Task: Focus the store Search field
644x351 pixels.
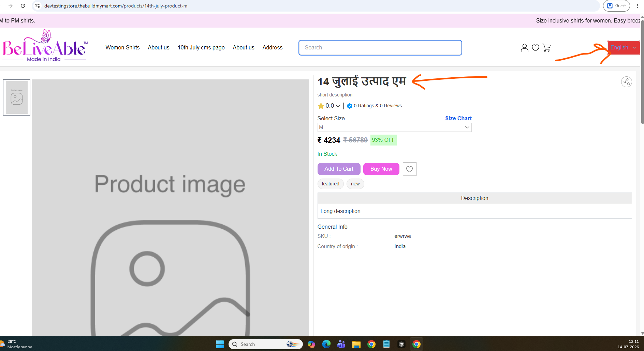Action: pos(380,48)
